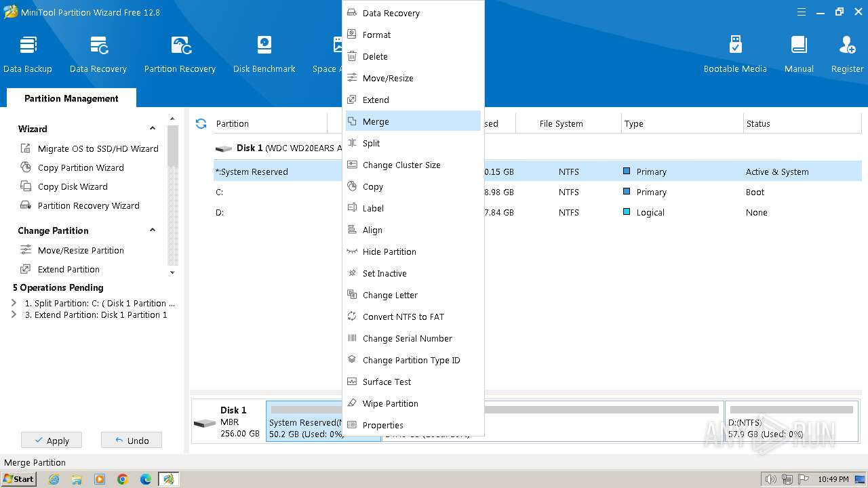Open Properties from context menu
Screen dimensions: 868x488
coord(413,425)
